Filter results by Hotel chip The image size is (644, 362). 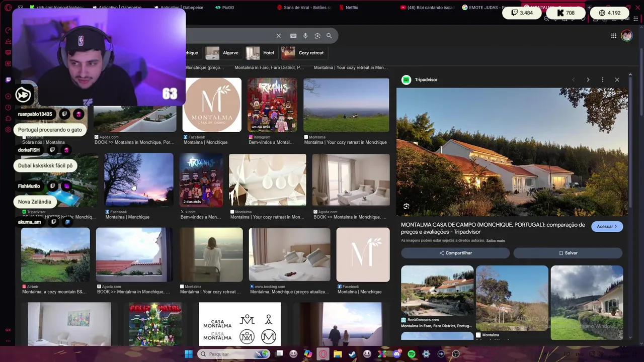(262, 53)
